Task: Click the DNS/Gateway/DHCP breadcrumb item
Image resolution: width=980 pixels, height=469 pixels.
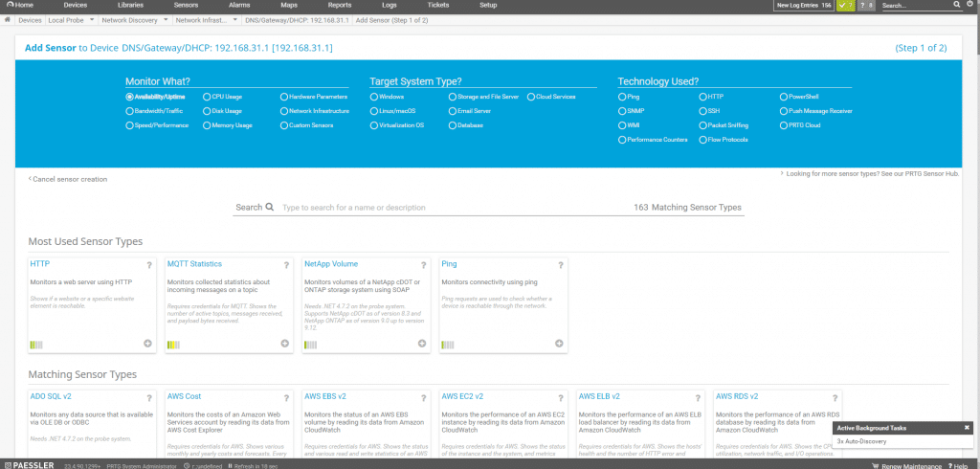Action: [x=297, y=20]
